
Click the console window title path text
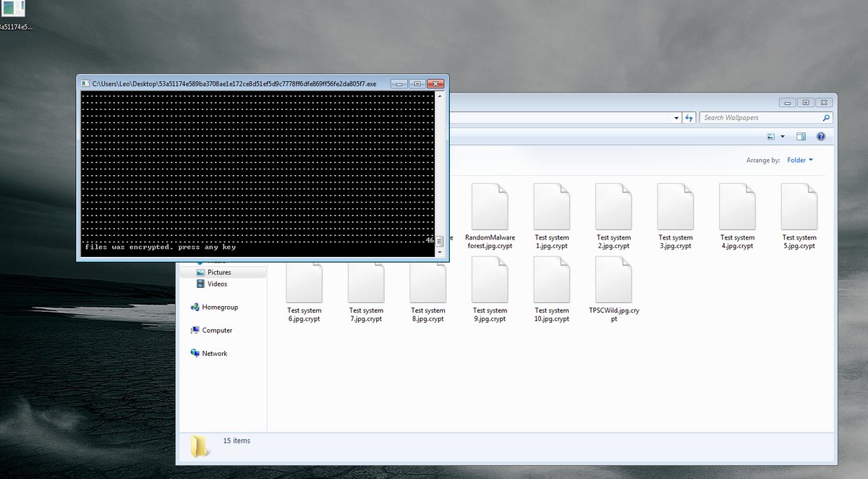coord(234,84)
